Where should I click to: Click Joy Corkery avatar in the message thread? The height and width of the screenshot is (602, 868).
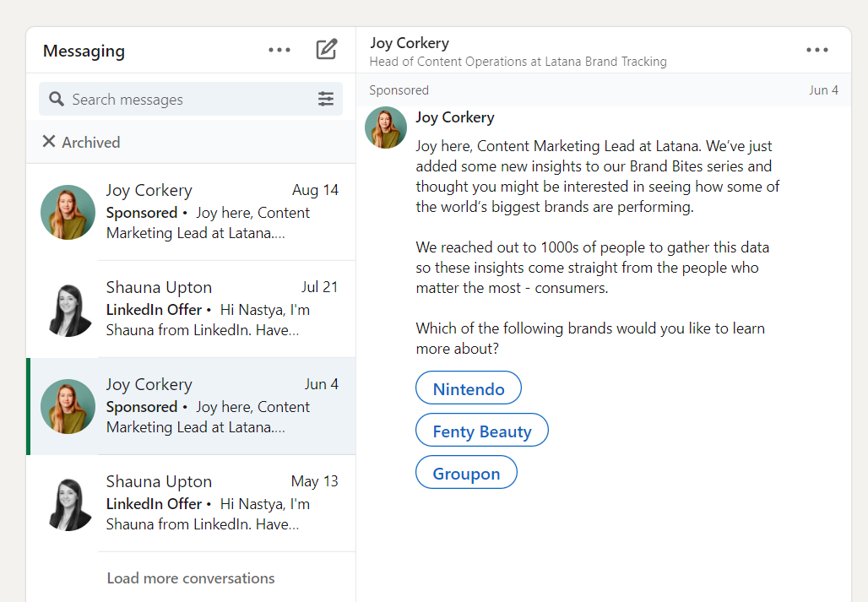(386, 127)
